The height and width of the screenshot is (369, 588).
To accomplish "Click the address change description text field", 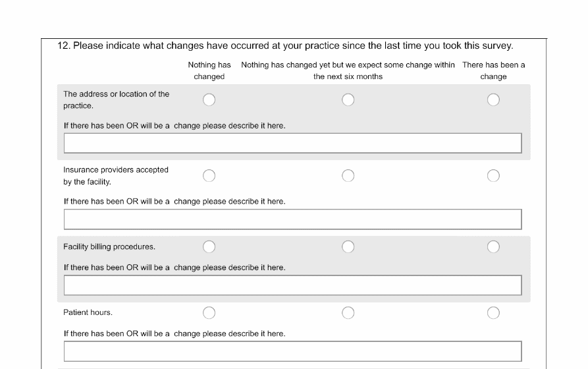I will tap(292, 143).
